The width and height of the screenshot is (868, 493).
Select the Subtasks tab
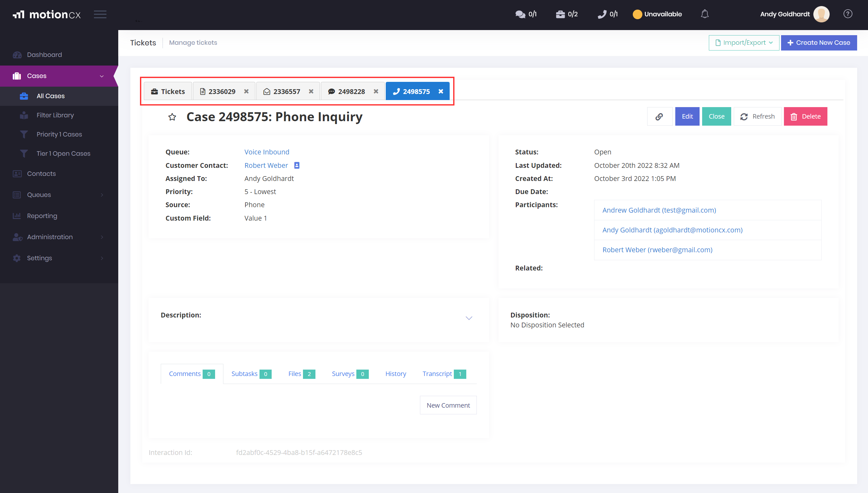point(251,374)
